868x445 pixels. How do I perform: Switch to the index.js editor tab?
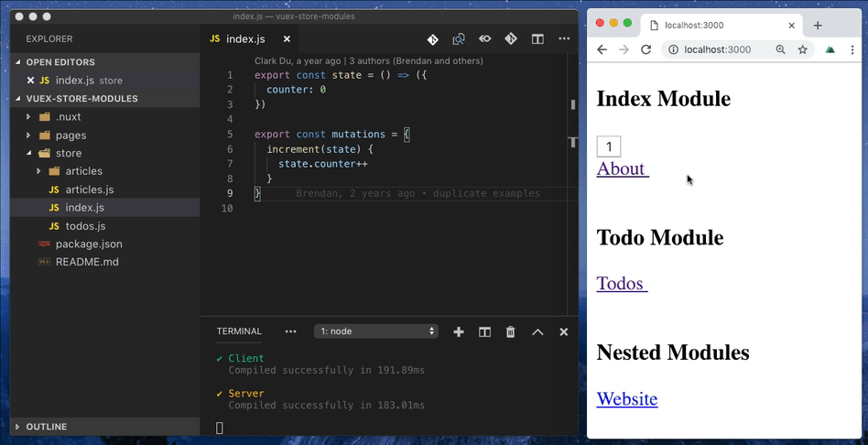tap(244, 39)
